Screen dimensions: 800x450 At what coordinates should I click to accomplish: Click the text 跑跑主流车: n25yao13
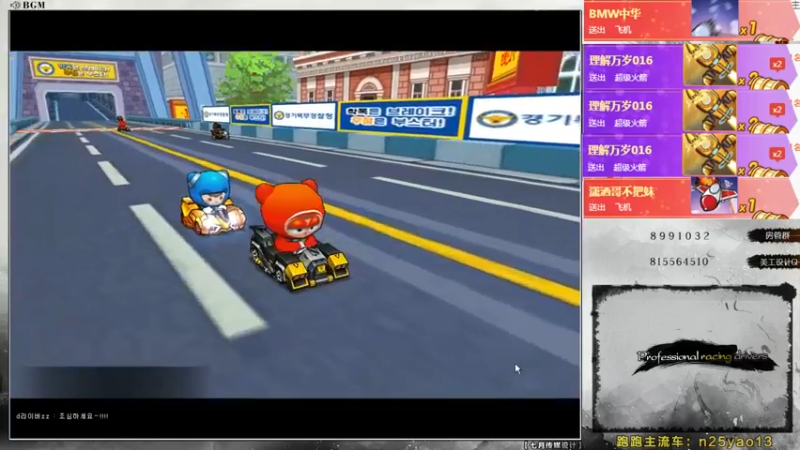coord(694,441)
